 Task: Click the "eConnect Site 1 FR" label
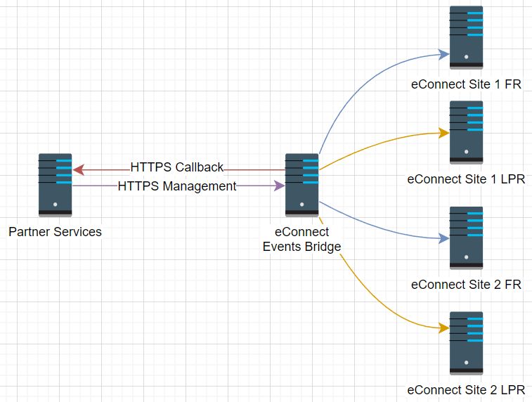coord(466,84)
